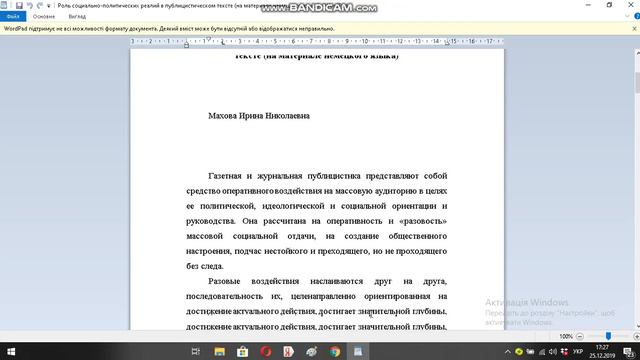Show hidden system tray icons
Screen dimensions: 640x360
point(507,351)
